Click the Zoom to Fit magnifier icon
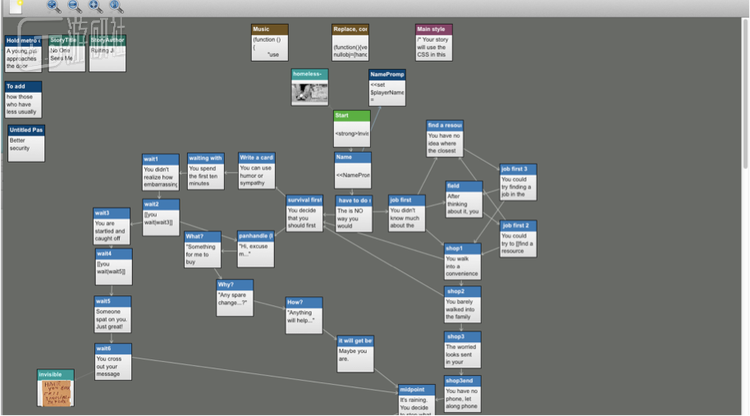The width and height of the screenshot is (750, 416). (x=95, y=5)
